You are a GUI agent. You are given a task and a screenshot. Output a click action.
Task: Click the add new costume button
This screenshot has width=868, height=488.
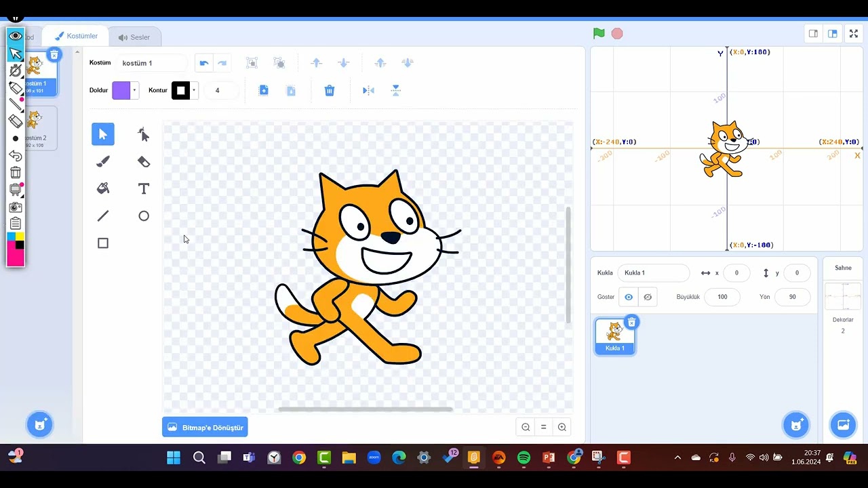click(x=40, y=425)
